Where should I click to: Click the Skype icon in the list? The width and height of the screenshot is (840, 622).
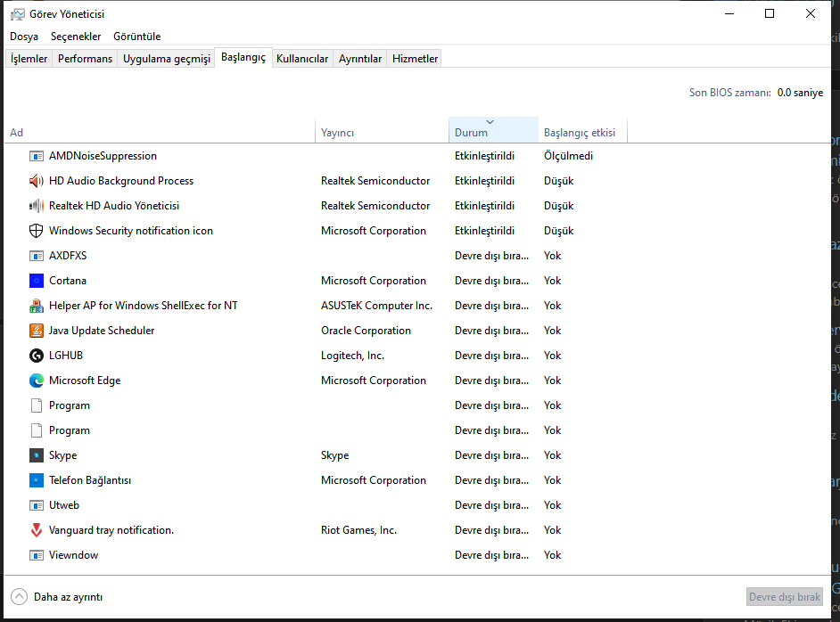click(36, 455)
